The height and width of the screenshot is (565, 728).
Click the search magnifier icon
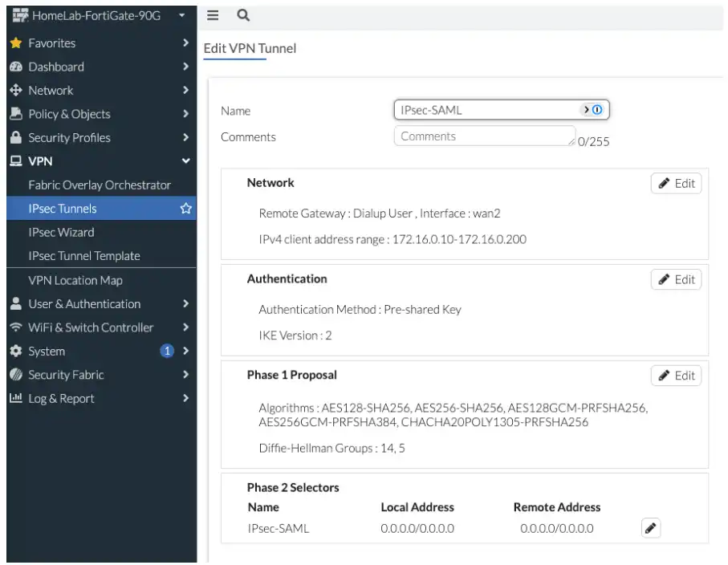point(242,15)
